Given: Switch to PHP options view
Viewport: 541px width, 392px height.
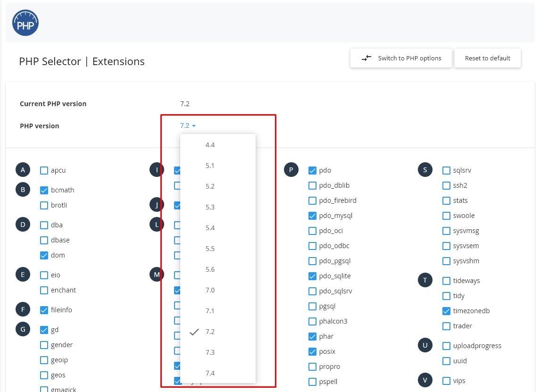Looking at the screenshot, I should point(401,58).
